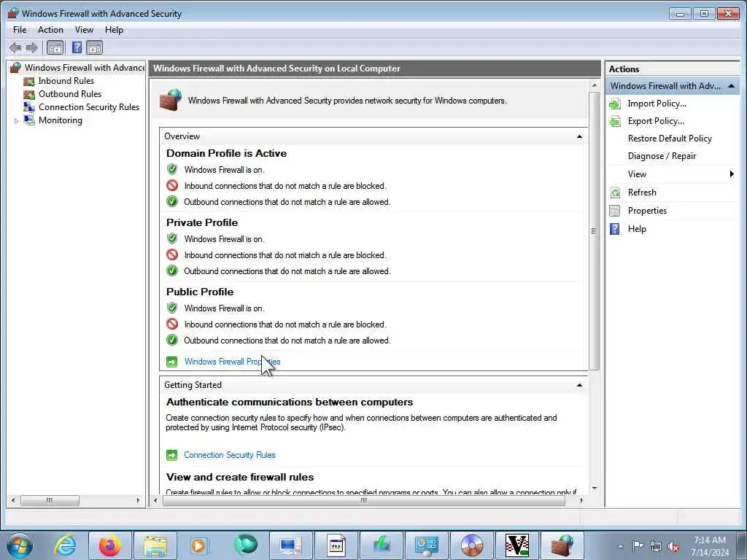The width and height of the screenshot is (747, 560).
Task: Click the Import Policy icon
Action: [615, 104]
